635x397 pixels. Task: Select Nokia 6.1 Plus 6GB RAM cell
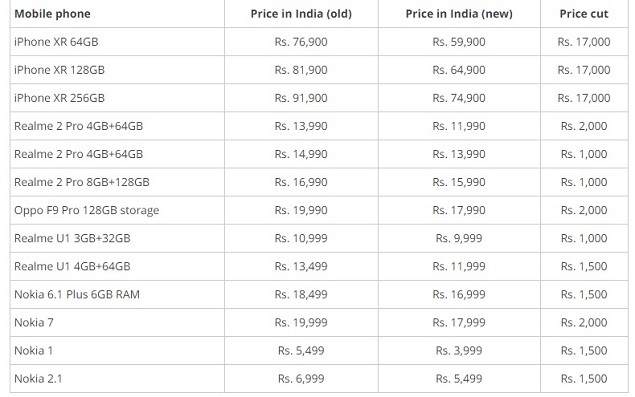[x=77, y=294]
